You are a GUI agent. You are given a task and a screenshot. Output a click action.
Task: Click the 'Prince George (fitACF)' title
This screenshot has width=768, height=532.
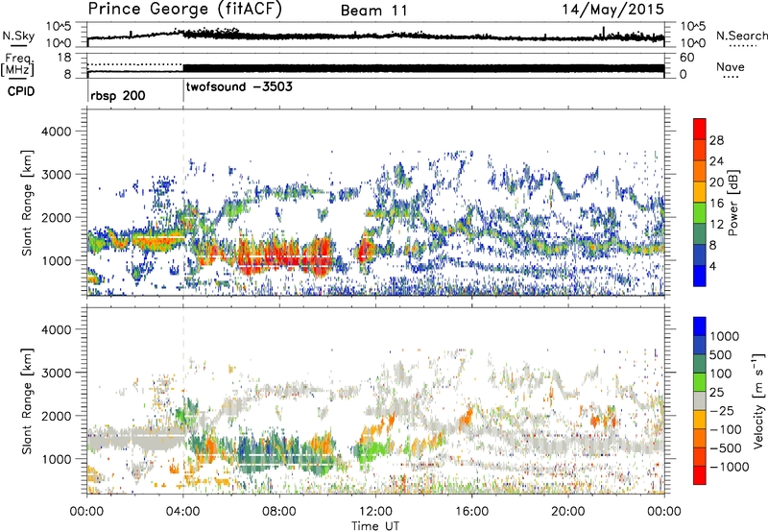(x=184, y=10)
